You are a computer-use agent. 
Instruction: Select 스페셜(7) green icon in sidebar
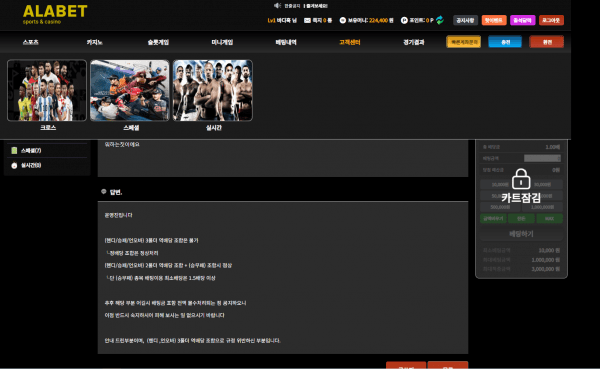pyautogui.click(x=14, y=150)
